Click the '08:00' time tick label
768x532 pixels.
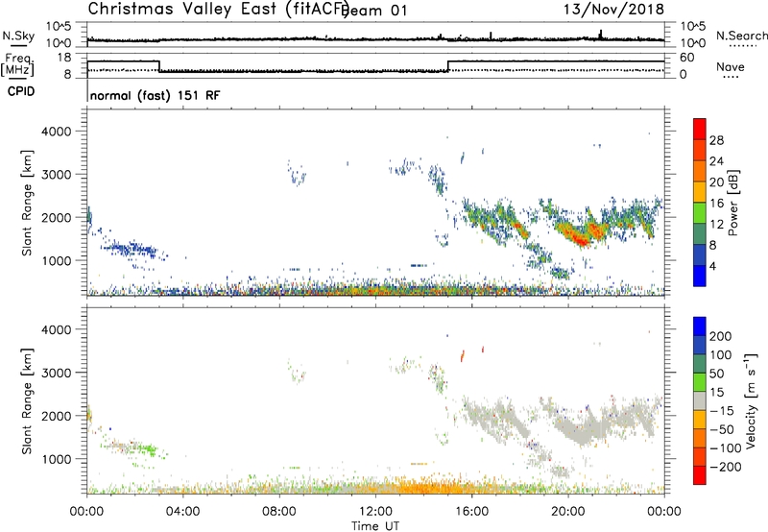(279, 512)
